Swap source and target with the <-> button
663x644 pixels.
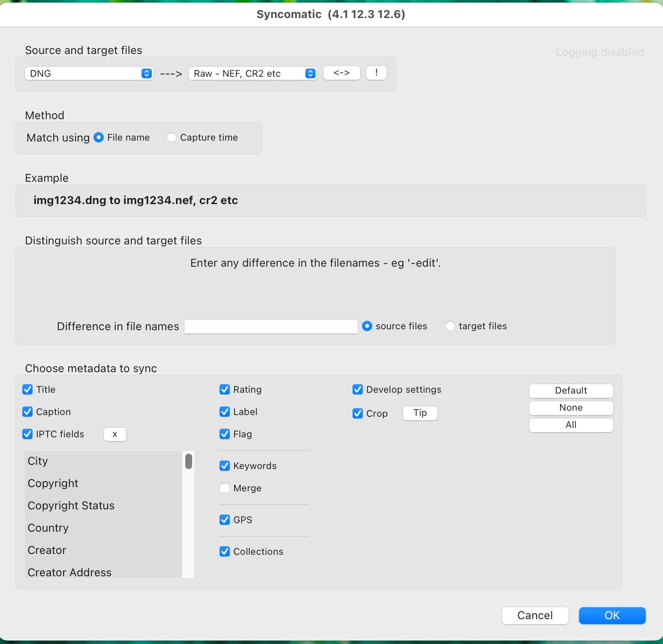point(341,73)
